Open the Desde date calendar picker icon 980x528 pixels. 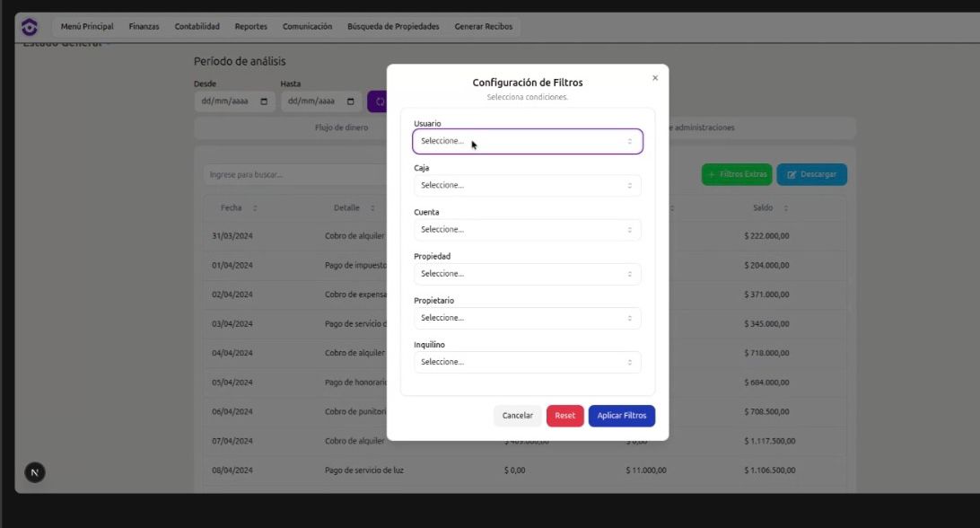(264, 101)
